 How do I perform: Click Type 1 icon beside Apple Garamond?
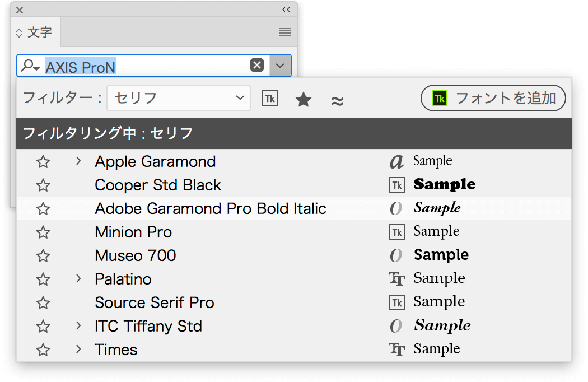point(396,162)
